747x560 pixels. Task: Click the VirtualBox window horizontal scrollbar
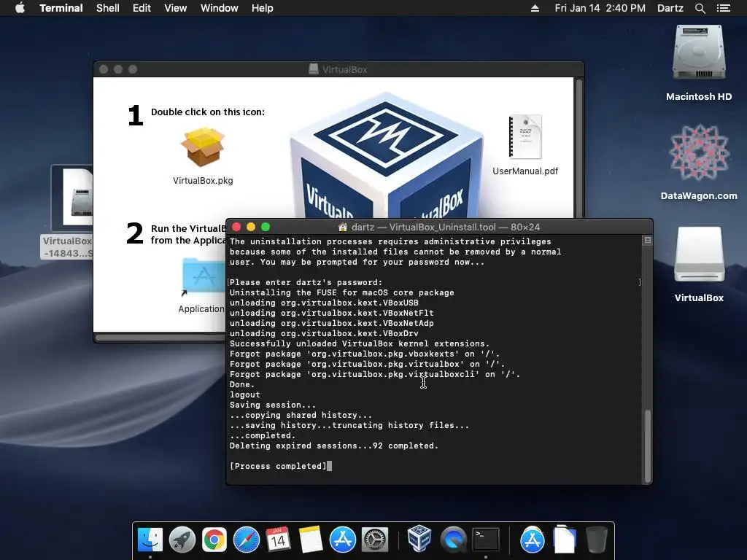point(160,338)
